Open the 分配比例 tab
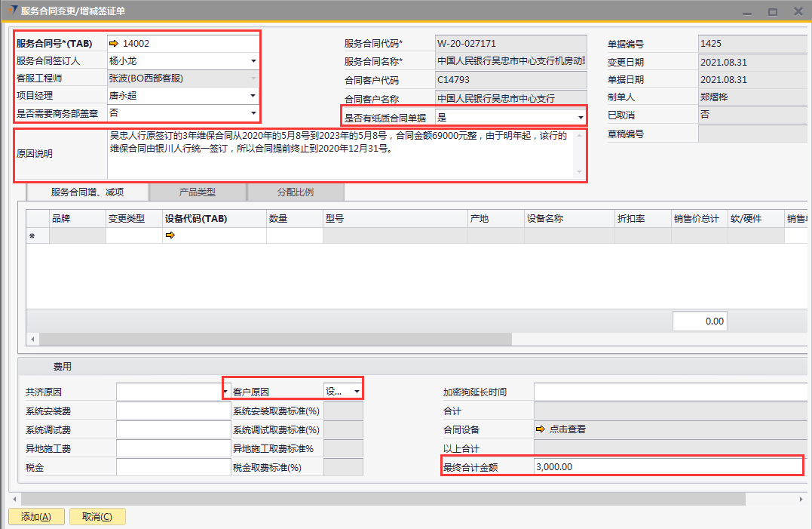 pyautogui.click(x=295, y=192)
